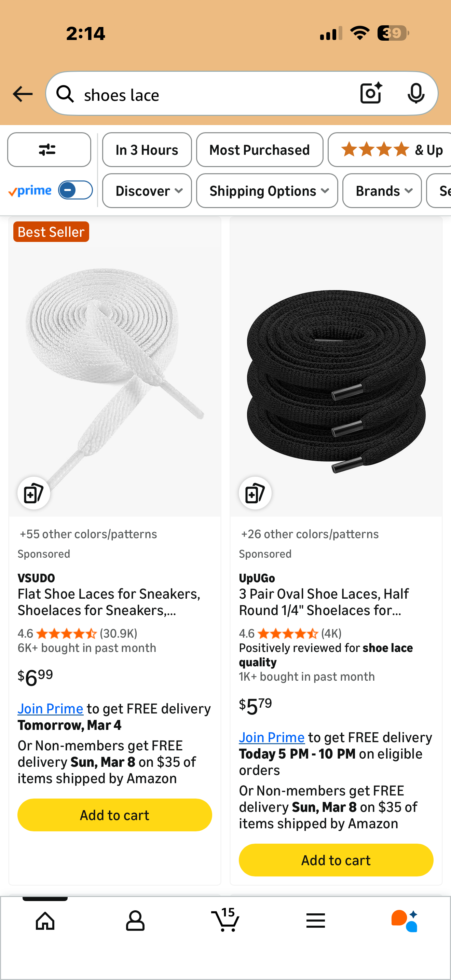The height and width of the screenshot is (980, 451).
Task: Open camera lens search icon
Action: click(371, 93)
